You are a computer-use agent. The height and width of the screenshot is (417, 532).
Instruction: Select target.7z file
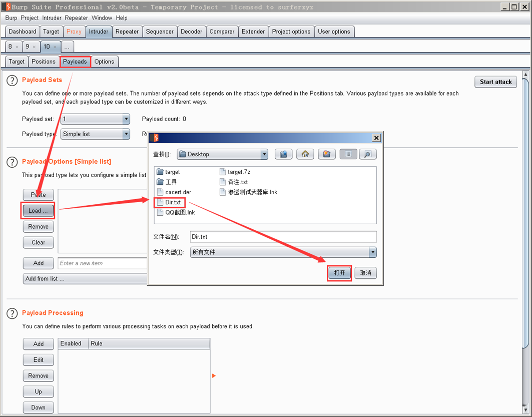click(x=235, y=172)
